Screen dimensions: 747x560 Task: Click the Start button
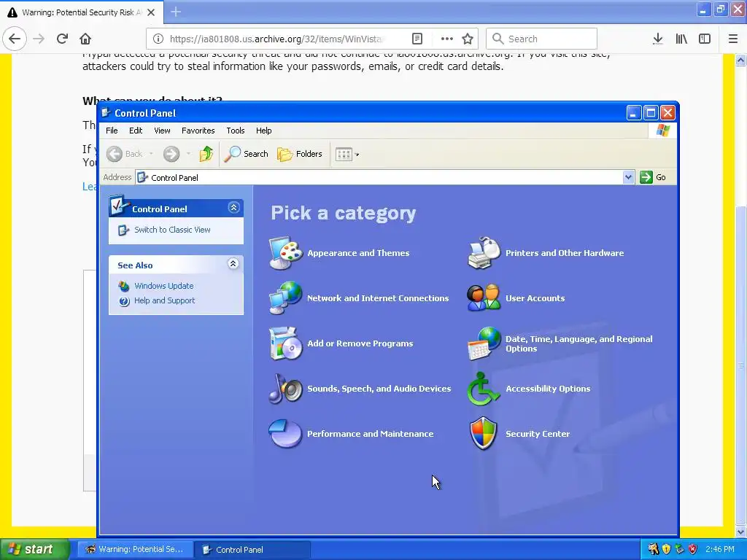[34, 549]
